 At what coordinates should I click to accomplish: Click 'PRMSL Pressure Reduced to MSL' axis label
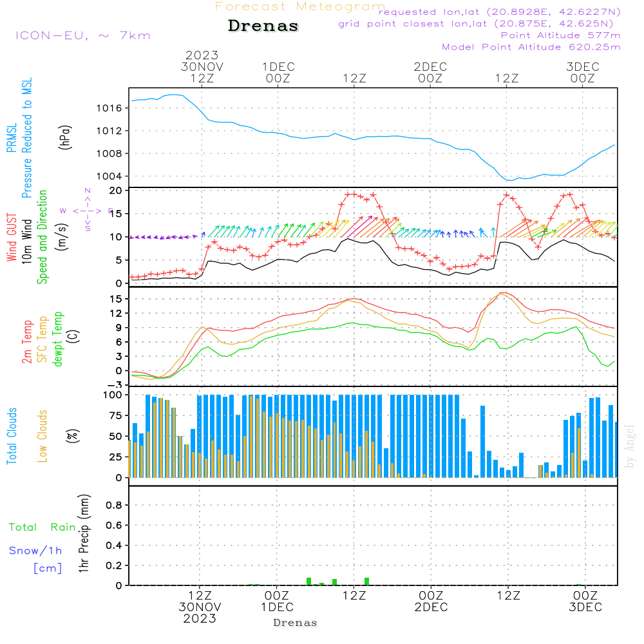click(x=19, y=138)
